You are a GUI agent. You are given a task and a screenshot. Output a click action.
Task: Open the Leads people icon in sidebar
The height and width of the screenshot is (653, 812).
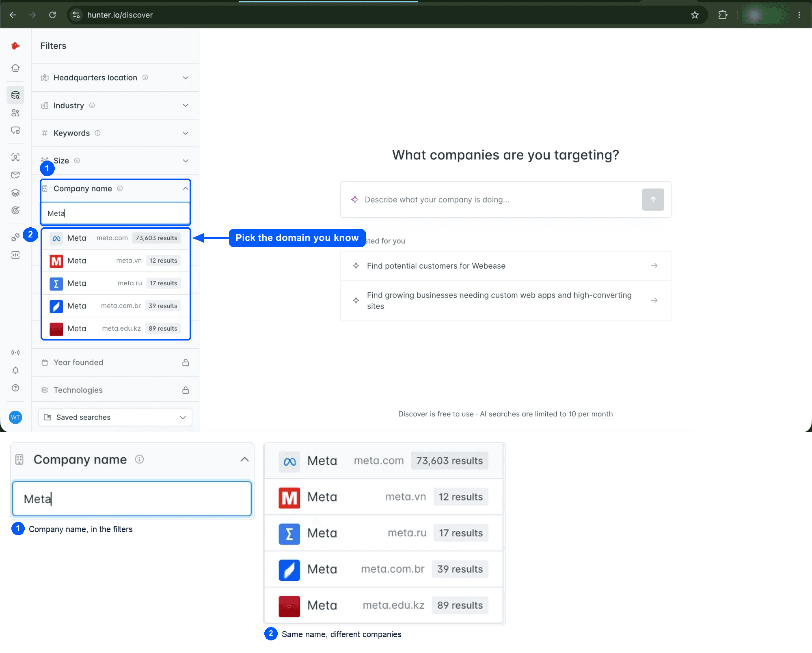15,113
